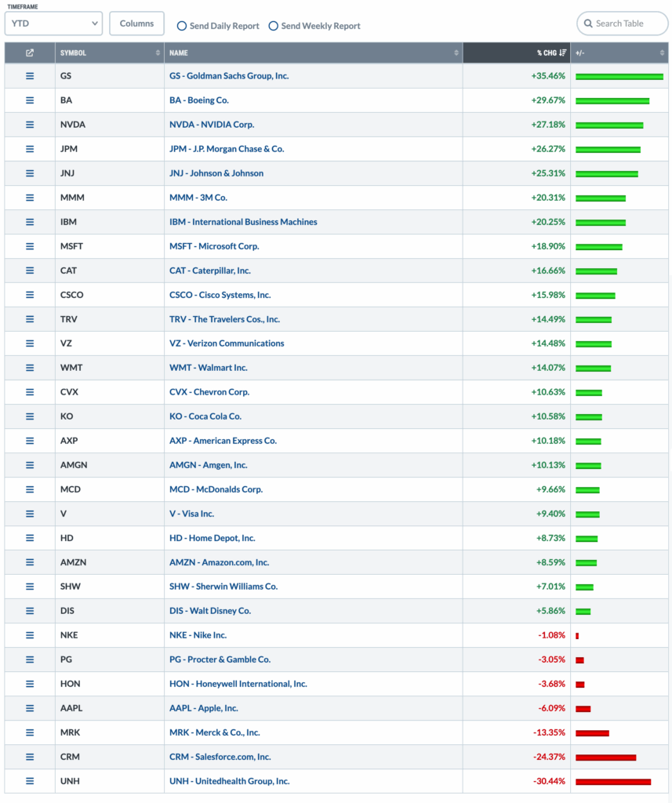672x803 pixels.
Task: Sort table by +/- column
Action: point(619,53)
